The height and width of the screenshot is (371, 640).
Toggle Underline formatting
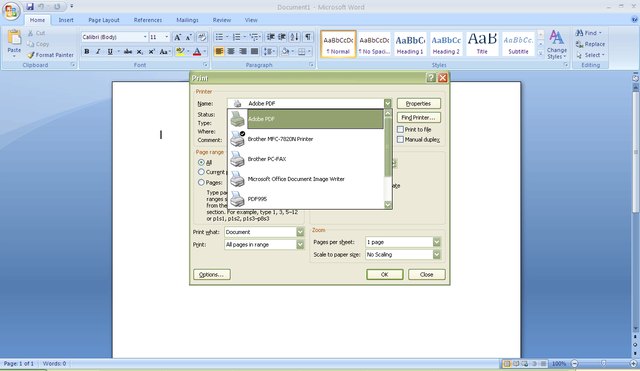(x=110, y=51)
